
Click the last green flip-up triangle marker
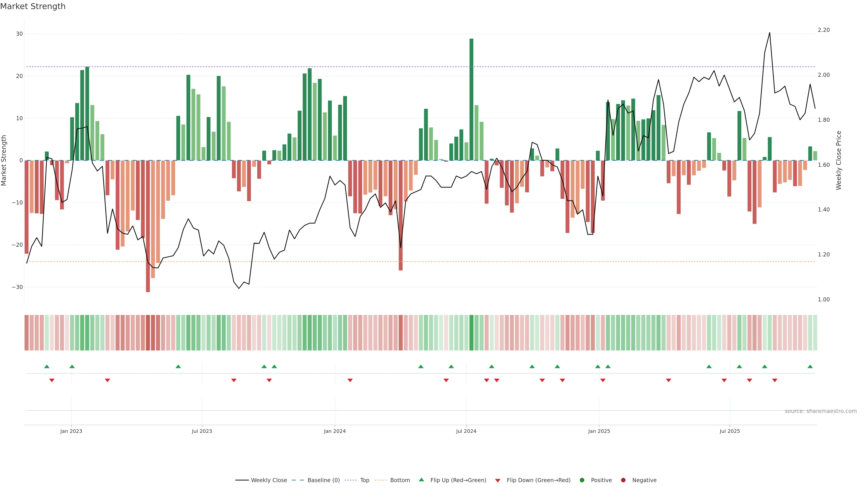click(810, 366)
